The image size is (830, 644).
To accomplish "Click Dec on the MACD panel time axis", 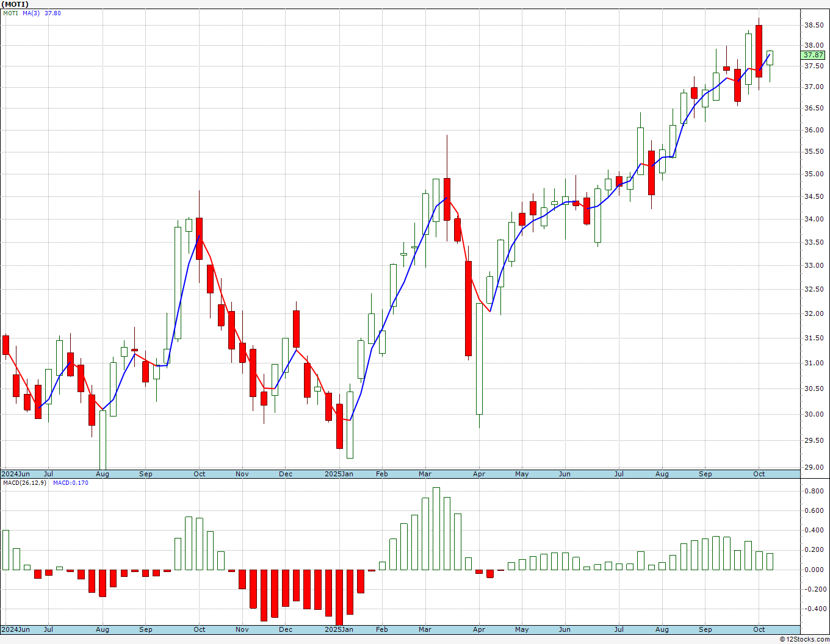I will click(x=286, y=630).
